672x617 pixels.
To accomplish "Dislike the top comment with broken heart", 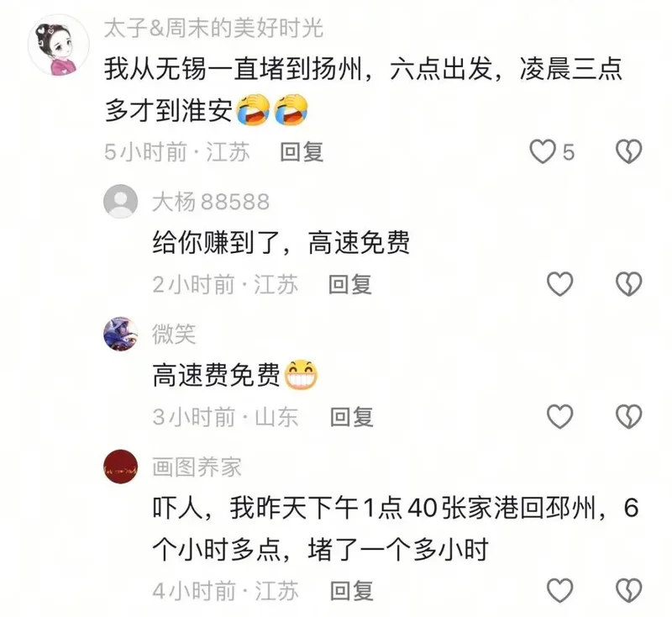I will pyautogui.click(x=628, y=152).
